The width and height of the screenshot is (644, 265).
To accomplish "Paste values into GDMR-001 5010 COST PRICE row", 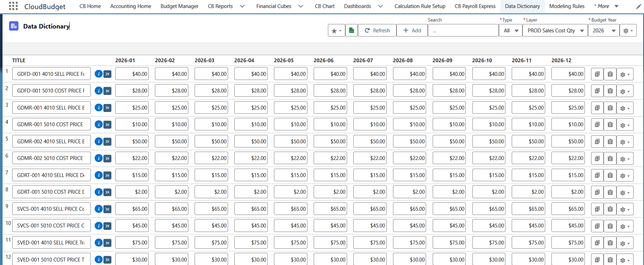I will click(x=610, y=125).
